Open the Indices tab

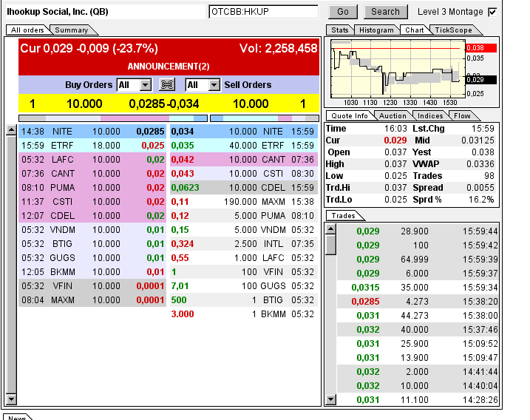430,116
